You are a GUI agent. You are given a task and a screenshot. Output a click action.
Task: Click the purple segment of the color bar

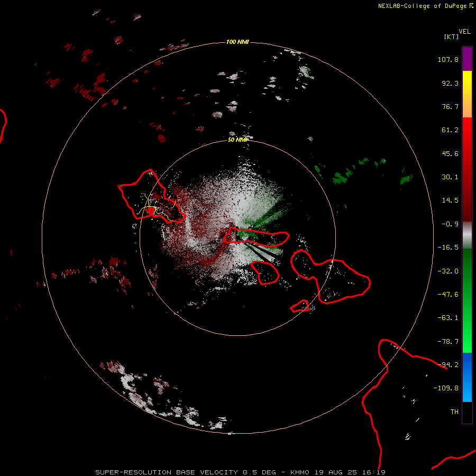click(x=467, y=59)
